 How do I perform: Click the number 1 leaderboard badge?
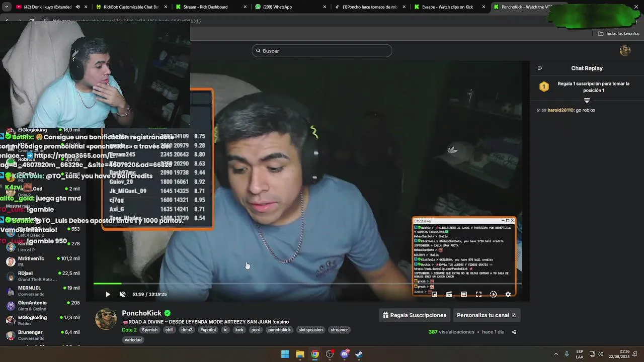[x=544, y=87]
